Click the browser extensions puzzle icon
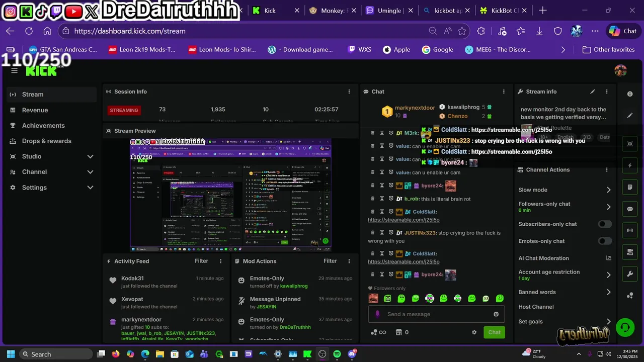This screenshot has height=362, width=644. pos(481,31)
